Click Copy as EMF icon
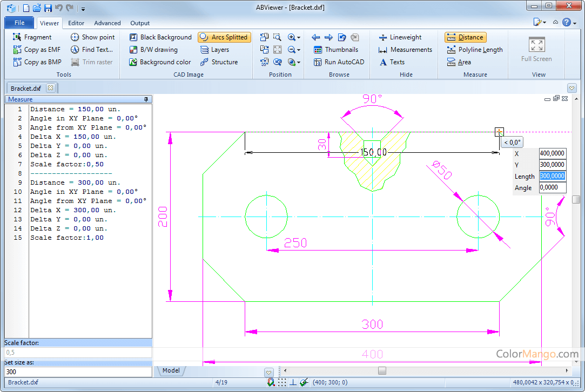 pos(17,50)
